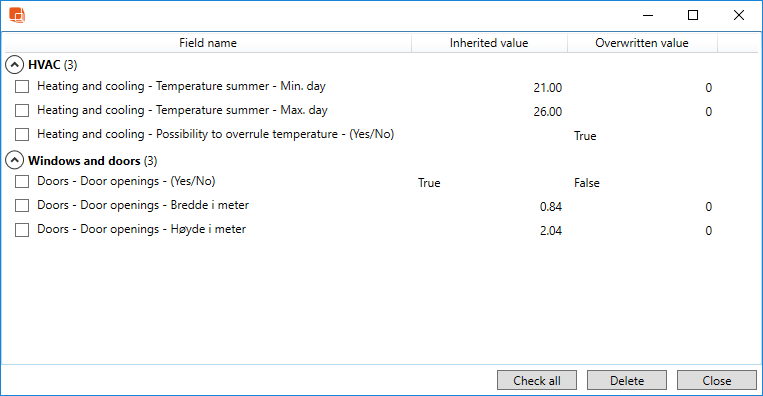Select the Bredde i meter checkbox
Viewport: 763px width, 396px height.
coord(22,205)
